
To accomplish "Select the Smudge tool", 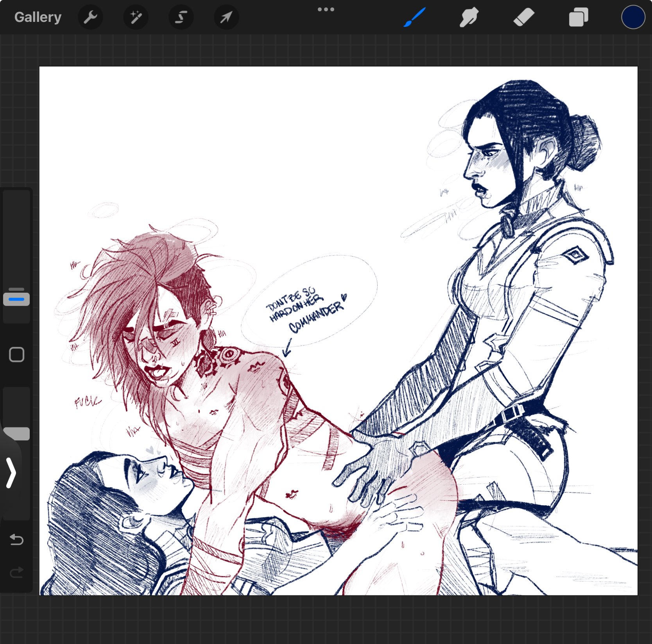I will [469, 17].
